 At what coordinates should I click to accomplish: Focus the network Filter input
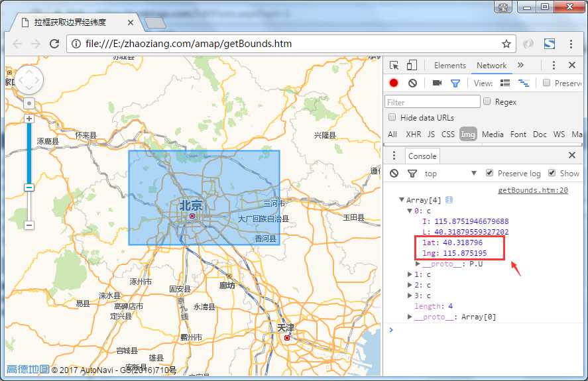coord(432,101)
